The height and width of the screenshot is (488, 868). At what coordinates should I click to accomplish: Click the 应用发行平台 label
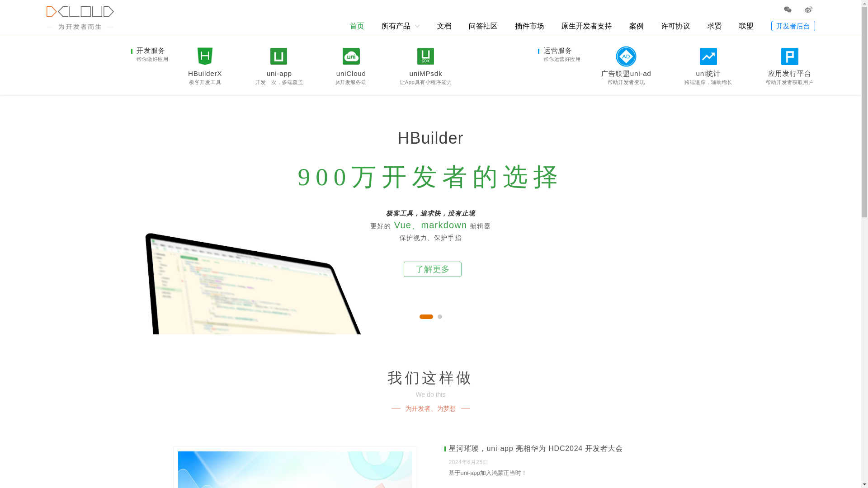pyautogui.click(x=790, y=74)
